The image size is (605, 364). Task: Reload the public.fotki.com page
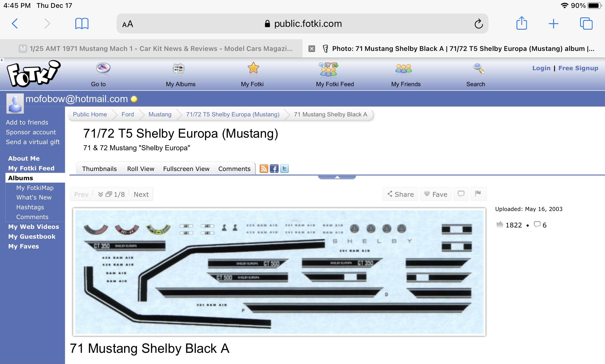(x=478, y=24)
